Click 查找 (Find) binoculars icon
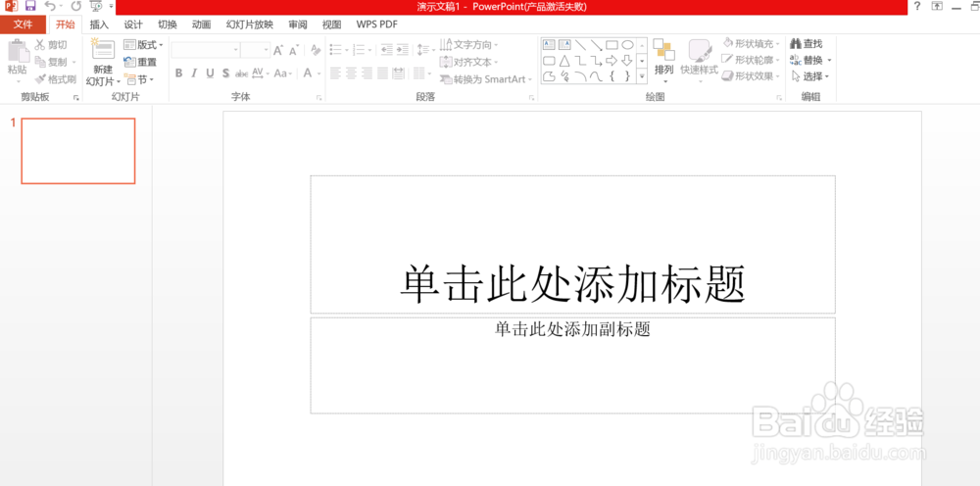 [796, 44]
